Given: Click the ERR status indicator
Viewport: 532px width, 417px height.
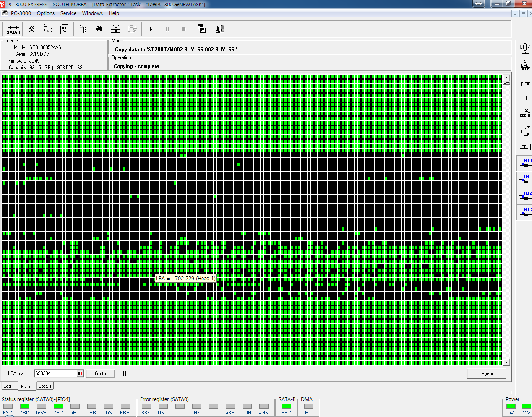Looking at the screenshot, I should click(x=125, y=406).
